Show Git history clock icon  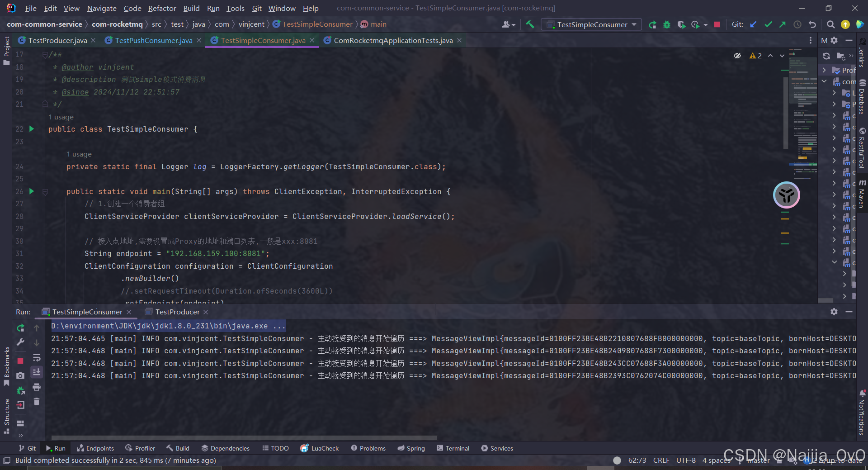797,24
